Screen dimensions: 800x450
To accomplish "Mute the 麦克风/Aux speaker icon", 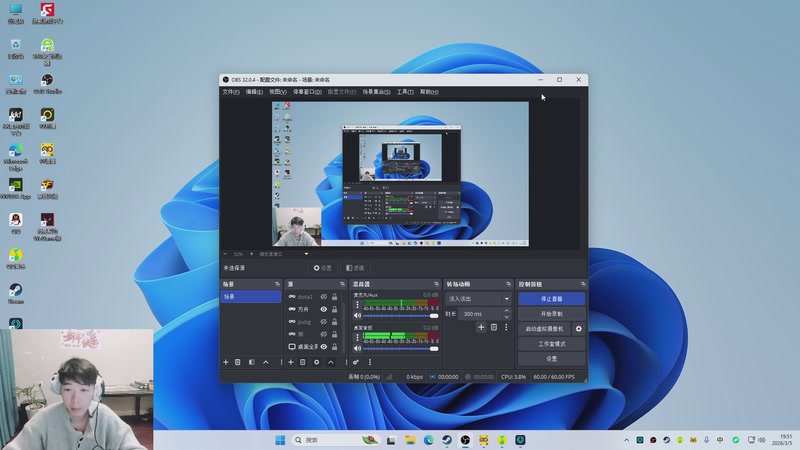I will [x=357, y=316].
